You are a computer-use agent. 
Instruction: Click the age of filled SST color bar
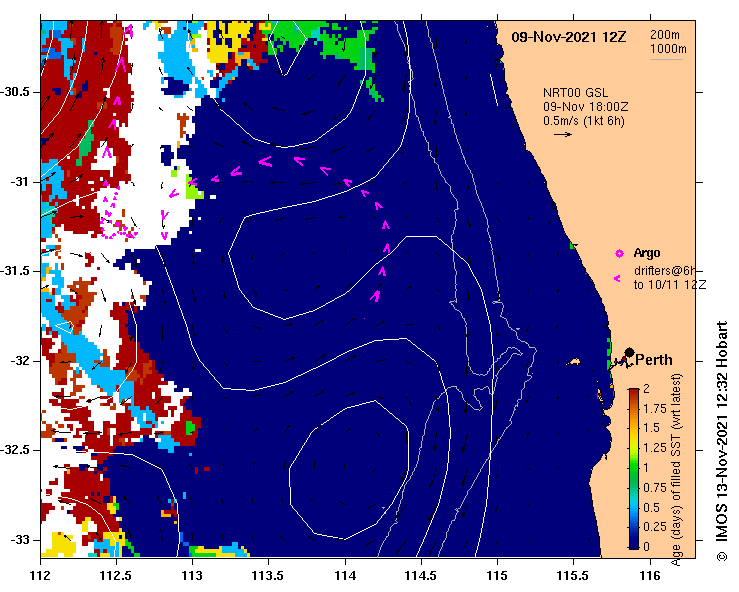click(x=634, y=469)
